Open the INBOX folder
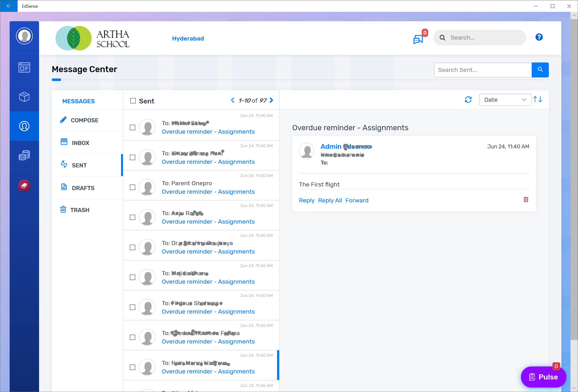Image resolution: width=578 pixels, height=392 pixels. (80, 143)
